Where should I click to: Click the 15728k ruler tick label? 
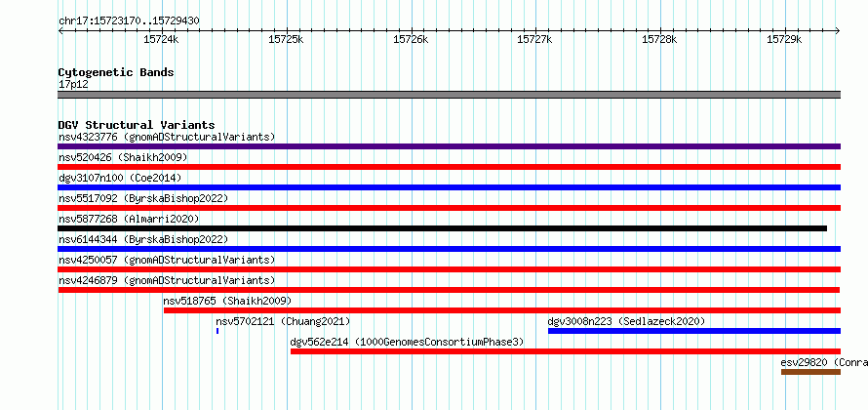659,39
